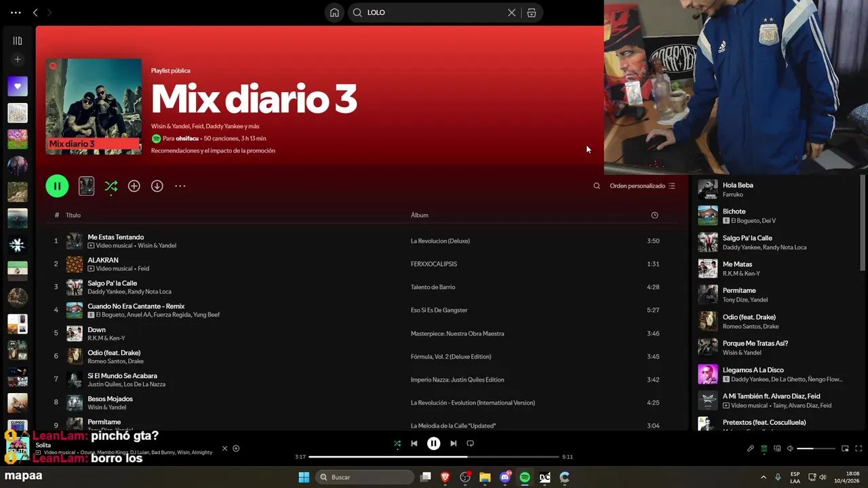This screenshot has height=488, width=868.
Task: Open the FERXXOCALIPSIS album link
Action: point(433,264)
